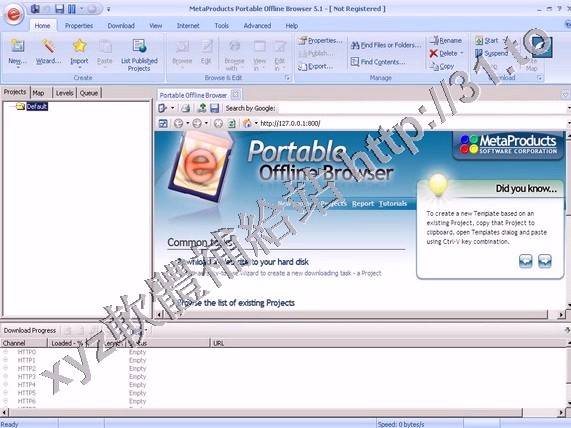Switch to the Queue panel tab
Screen dimensions: 571x428
[x=89, y=93]
